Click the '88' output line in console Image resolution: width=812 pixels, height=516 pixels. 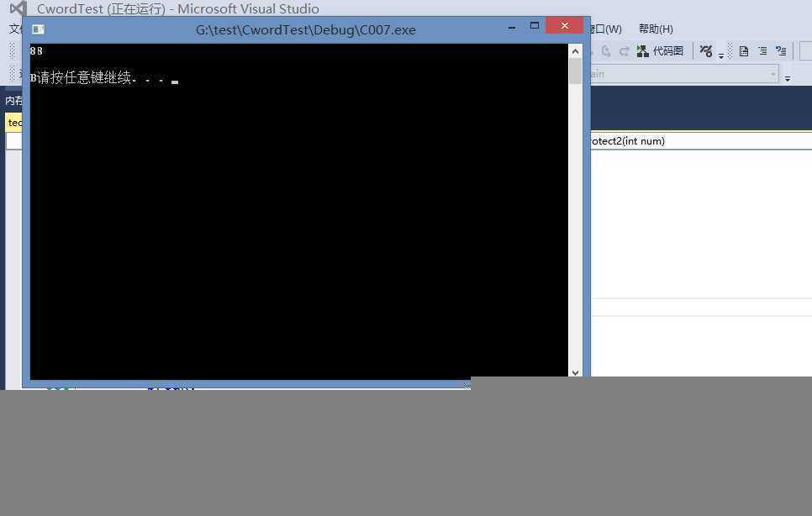(36, 50)
